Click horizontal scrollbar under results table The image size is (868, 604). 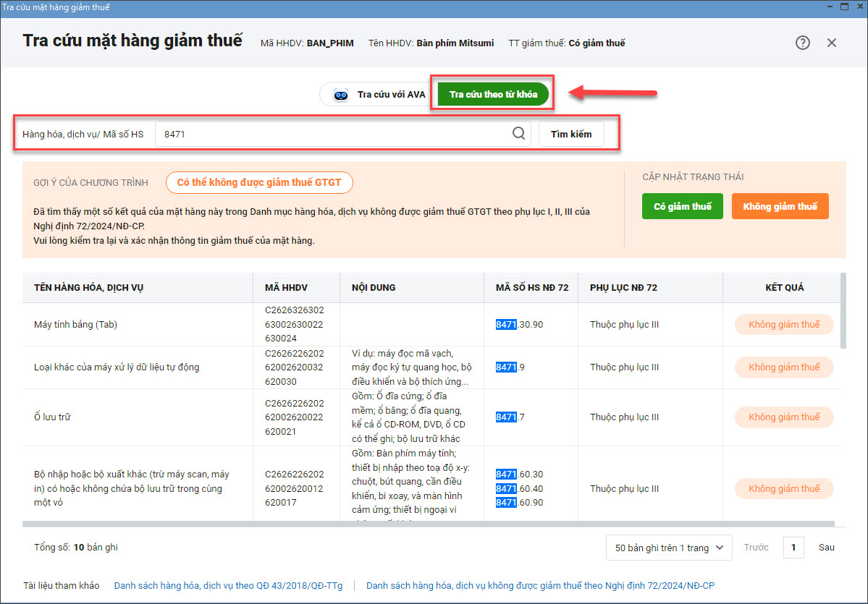[x=428, y=523]
